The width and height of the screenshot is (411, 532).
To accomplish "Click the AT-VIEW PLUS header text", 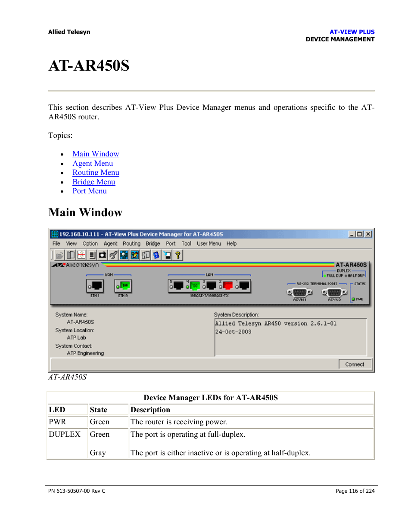I will 352,32.
